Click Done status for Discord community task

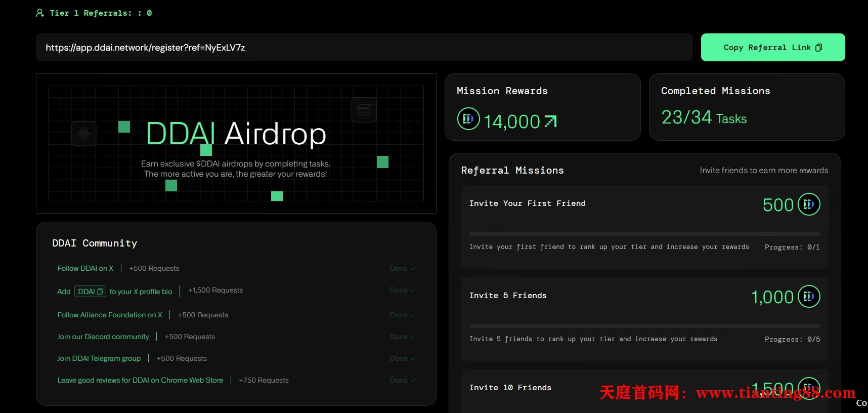[x=402, y=337]
